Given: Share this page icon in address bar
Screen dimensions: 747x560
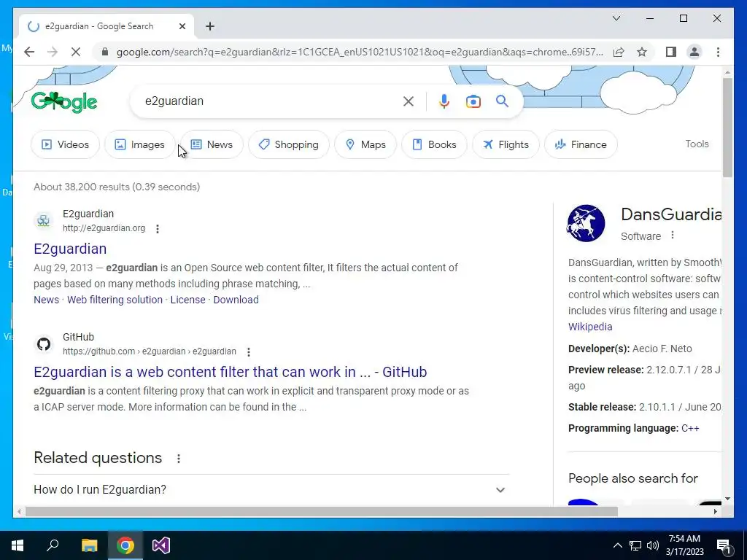Looking at the screenshot, I should pos(619,52).
